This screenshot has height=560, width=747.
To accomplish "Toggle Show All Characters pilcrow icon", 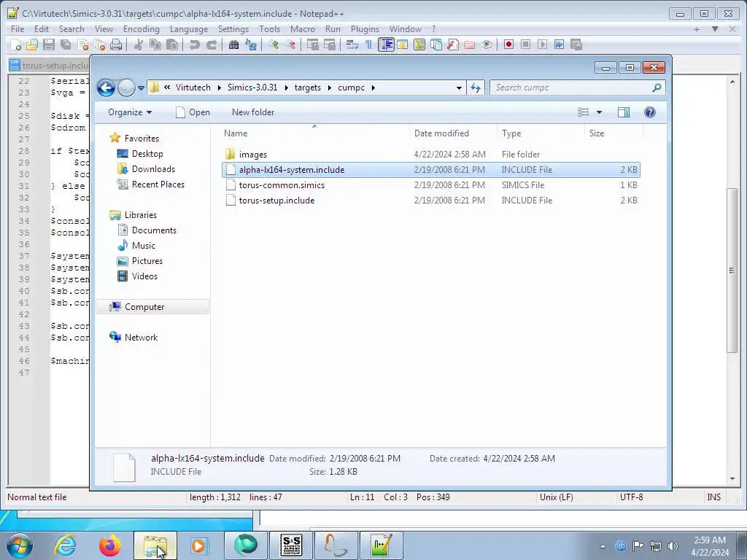I will [368, 44].
